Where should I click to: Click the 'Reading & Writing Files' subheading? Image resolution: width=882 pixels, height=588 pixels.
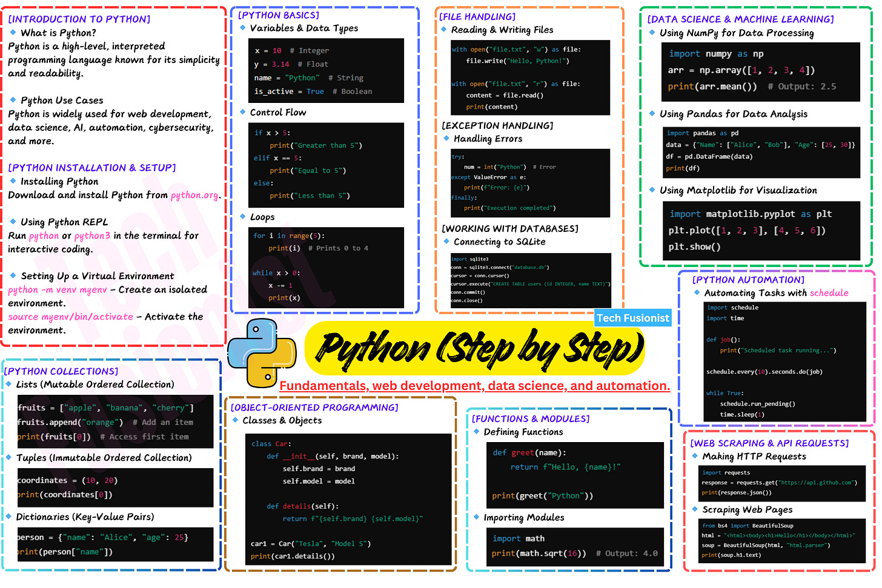(502, 30)
